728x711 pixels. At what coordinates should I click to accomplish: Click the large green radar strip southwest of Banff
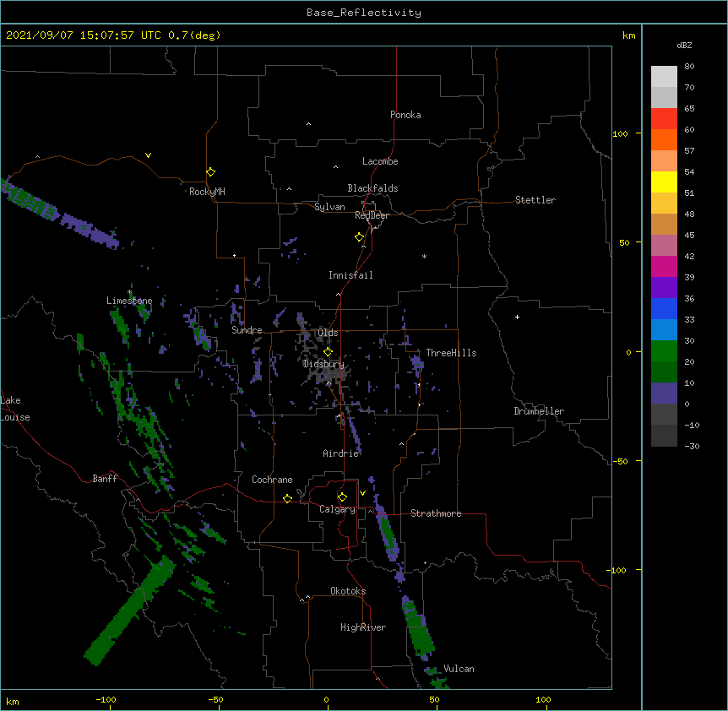pyautogui.click(x=129, y=611)
